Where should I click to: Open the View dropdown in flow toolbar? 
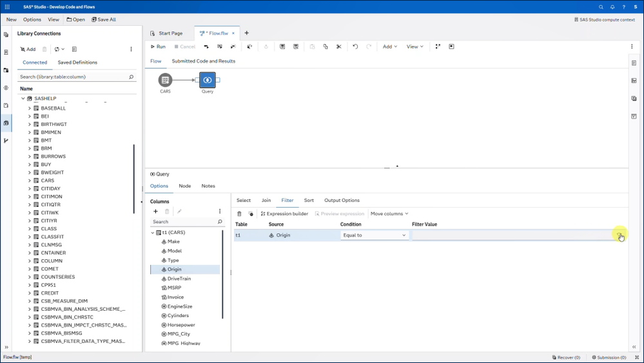click(x=415, y=46)
